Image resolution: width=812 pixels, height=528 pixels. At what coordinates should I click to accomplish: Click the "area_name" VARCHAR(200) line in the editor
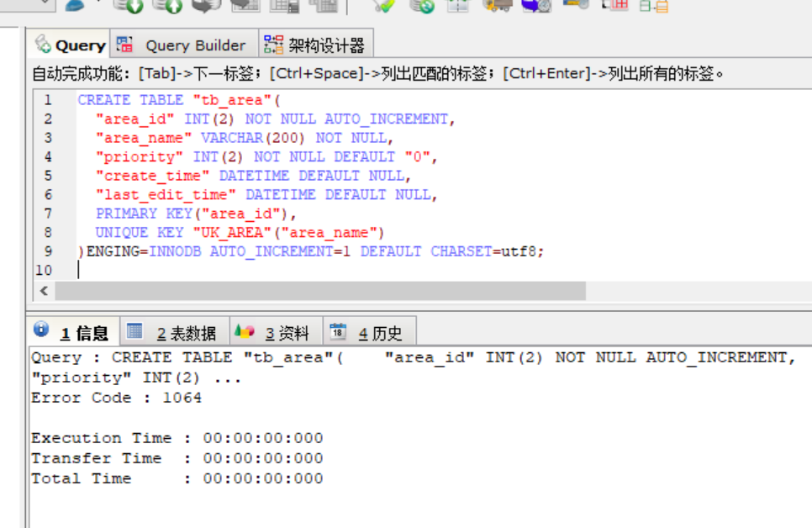(x=245, y=138)
